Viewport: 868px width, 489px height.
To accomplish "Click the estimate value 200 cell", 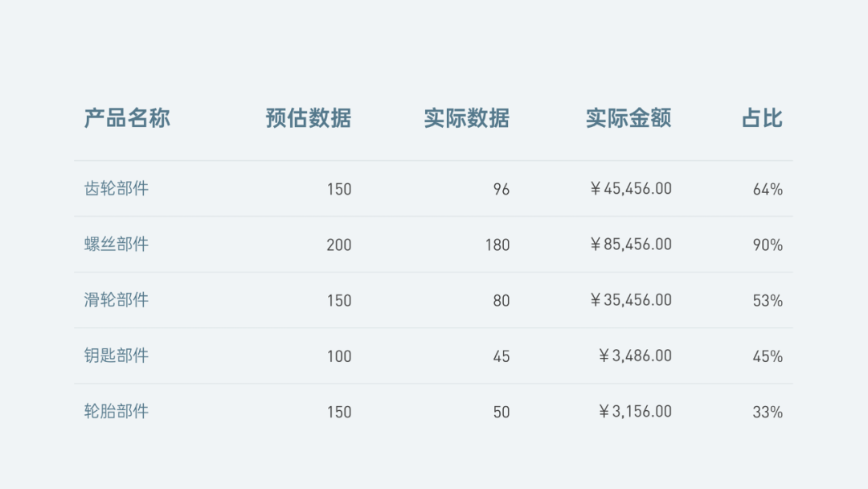I will click(x=339, y=245).
